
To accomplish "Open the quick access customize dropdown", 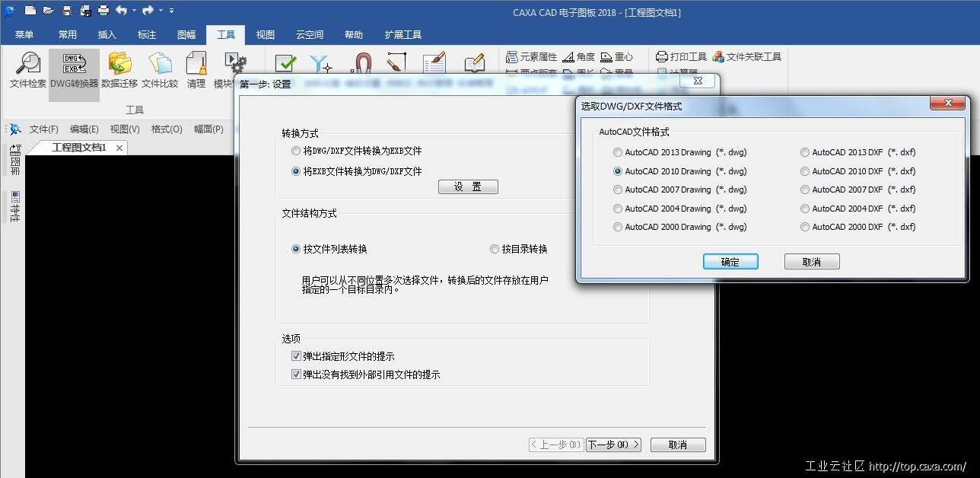I will pos(171,11).
